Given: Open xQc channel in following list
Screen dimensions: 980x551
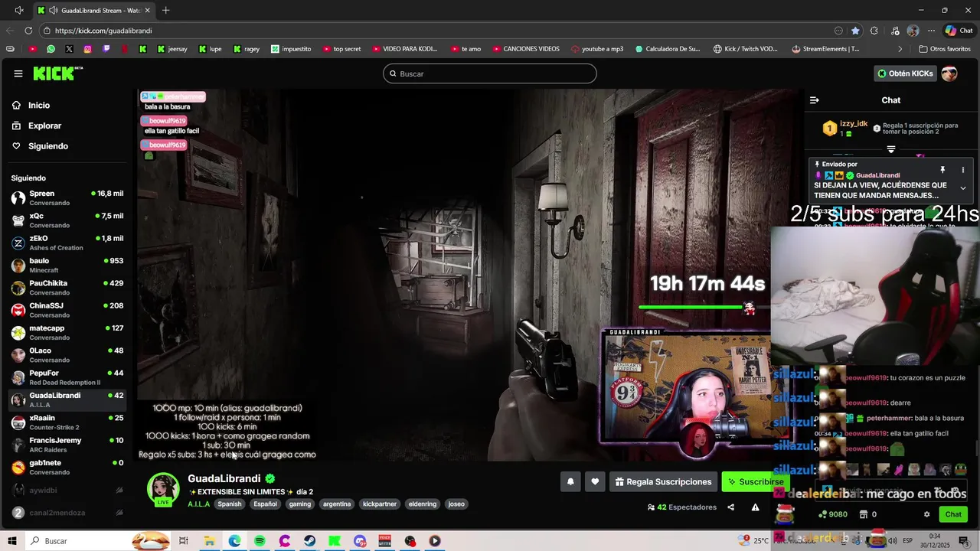Looking at the screenshot, I should pyautogui.click(x=67, y=220).
